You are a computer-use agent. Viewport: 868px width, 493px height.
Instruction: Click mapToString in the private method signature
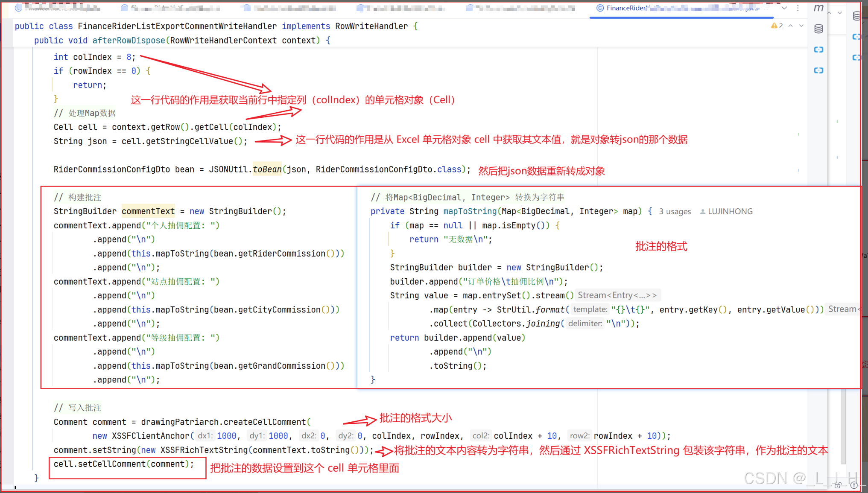coord(470,211)
